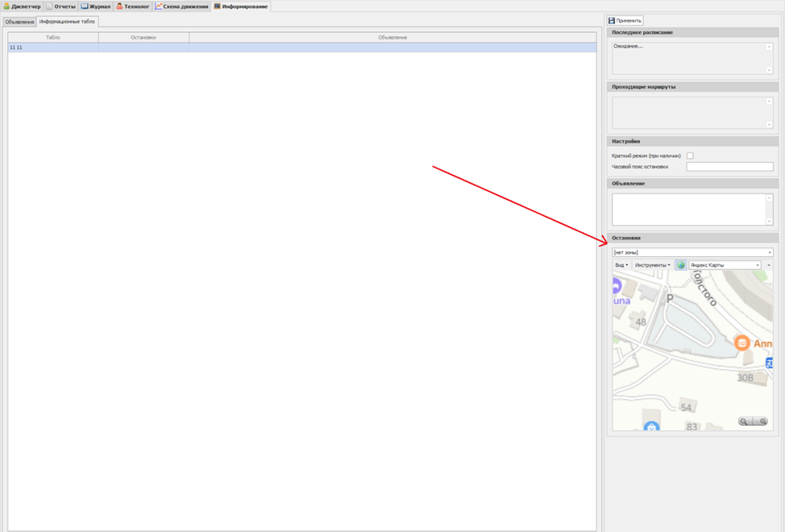This screenshot has width=785, height=532.
Task: Switch to the Объявления sub-tab
Action: pyautogui.click(x=19, y=22)
